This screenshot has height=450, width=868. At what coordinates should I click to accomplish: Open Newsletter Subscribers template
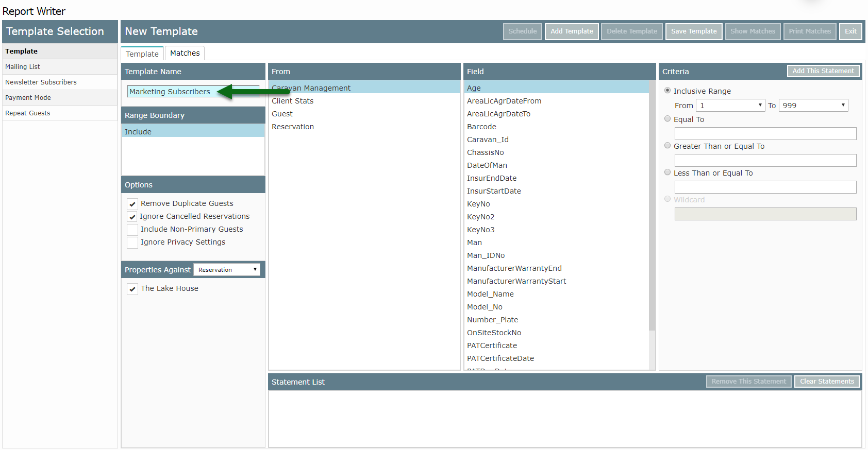(60, 82)
